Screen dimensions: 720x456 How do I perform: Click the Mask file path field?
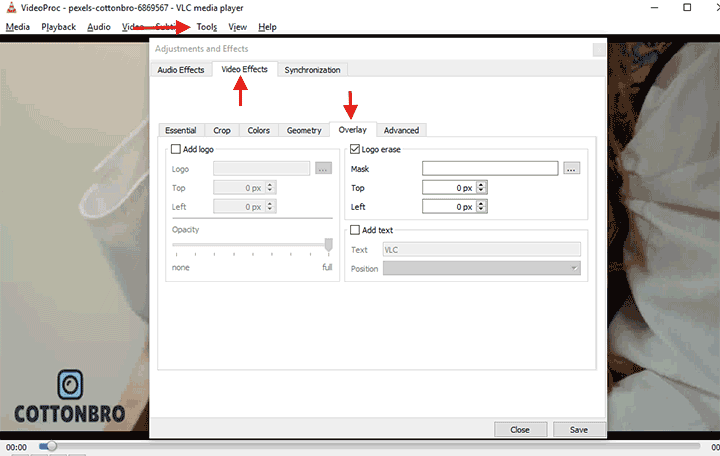point(490,169)
